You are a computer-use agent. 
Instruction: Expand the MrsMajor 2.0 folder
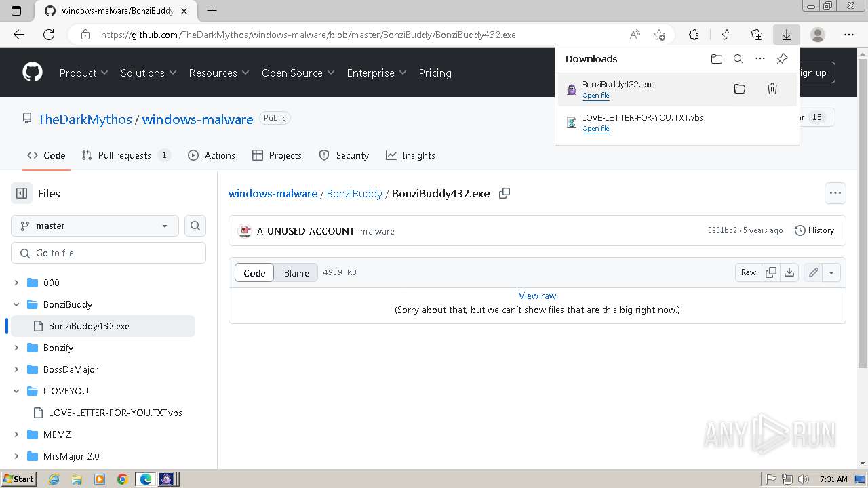pyautogui.click(x=17, y=456)
